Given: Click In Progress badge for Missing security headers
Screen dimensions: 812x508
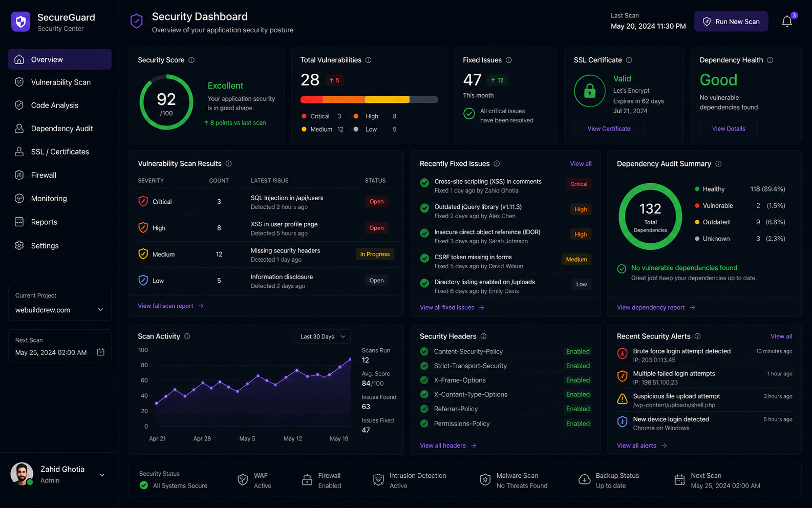Looking at the screenshot, I should [375, 254].
